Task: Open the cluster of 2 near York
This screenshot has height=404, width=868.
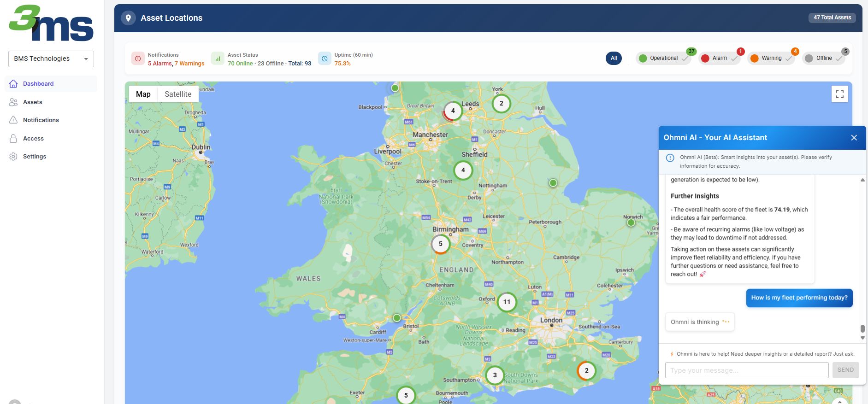Action: coord(502,104)
